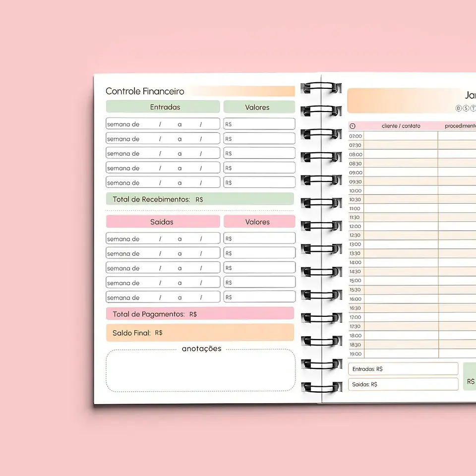Click the orange Saldo Final bar
The height and width of the screenshot is (476, 476).
200,333
